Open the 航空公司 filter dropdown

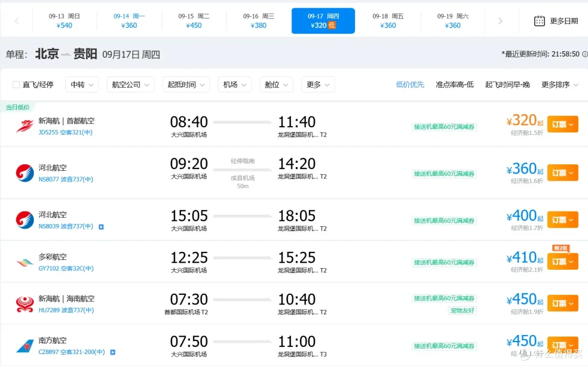pyautogui.click(x=131, y=85)
